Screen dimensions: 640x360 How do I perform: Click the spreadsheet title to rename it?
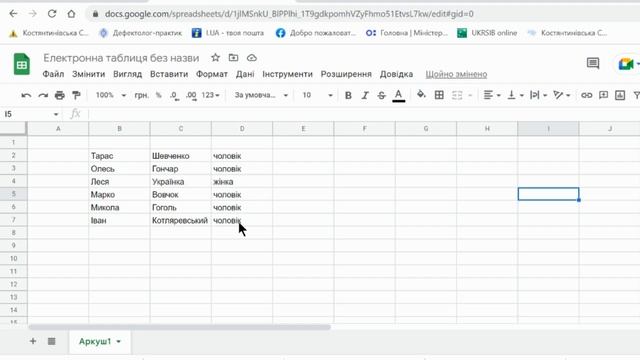point(121,58)
